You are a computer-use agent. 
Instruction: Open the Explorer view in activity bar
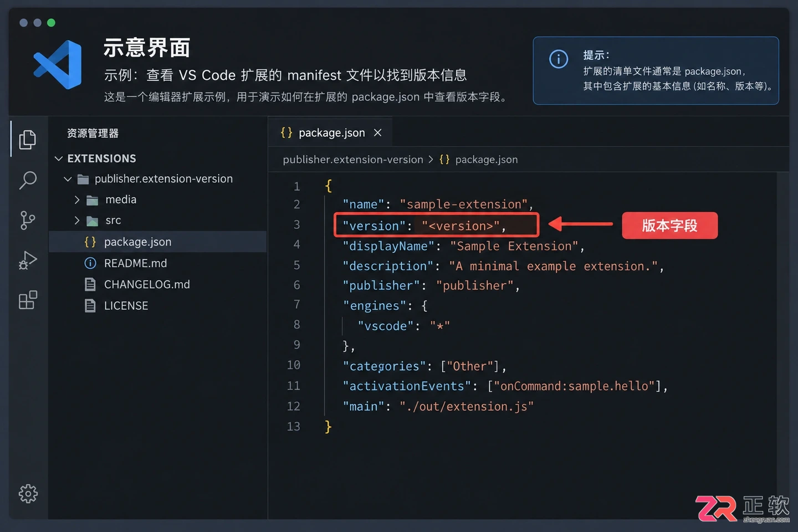[x=28, y=139]
